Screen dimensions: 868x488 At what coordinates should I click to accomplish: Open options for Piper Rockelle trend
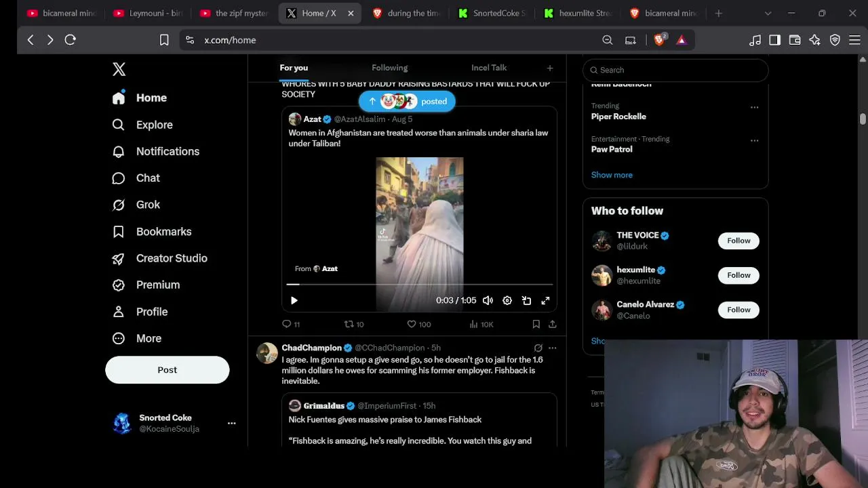click(754, 107)
